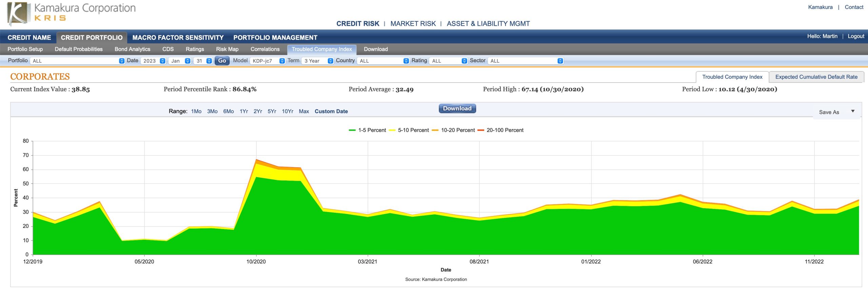Open the Ratings submenu
Screen dimensions: 868x297
click(x=195, y=49)
